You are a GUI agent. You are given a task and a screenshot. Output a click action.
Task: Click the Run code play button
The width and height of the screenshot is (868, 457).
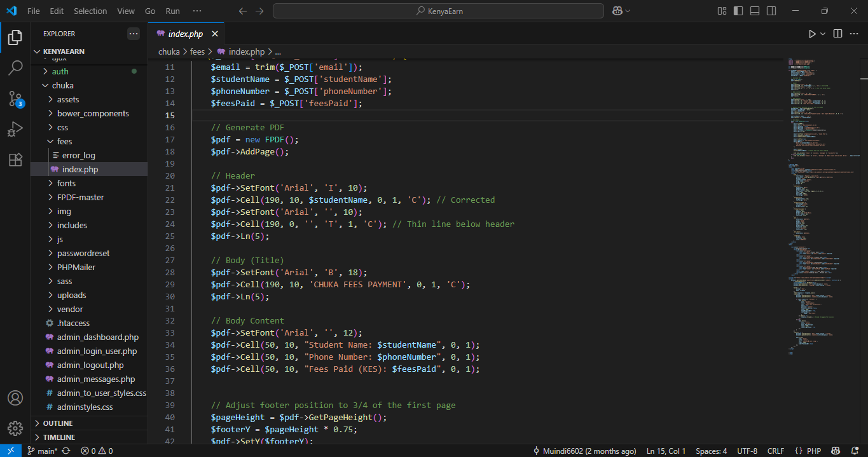[x=812, y=34]
